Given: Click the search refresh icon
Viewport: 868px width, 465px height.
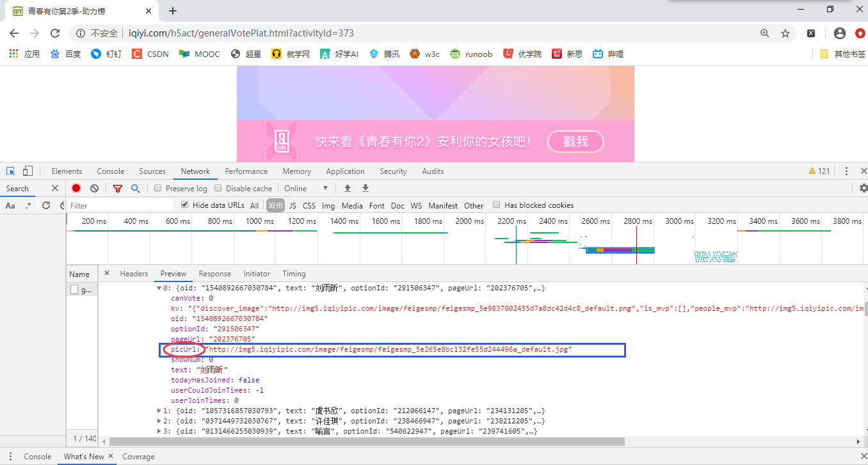Looking at the screenshot, I should pyautogui.click(x=46, y=205).
